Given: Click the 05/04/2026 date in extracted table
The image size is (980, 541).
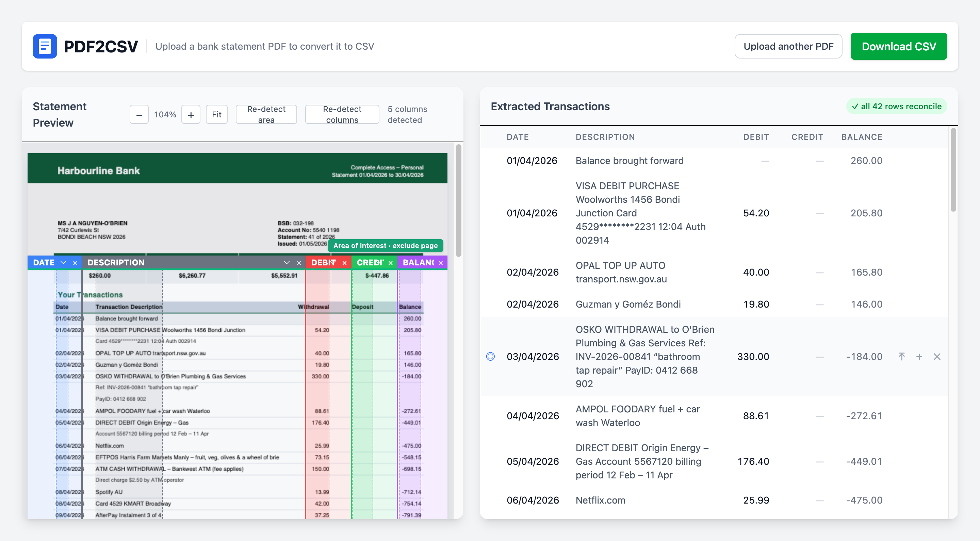Looking at the screenshot, I should click(532, 461).
